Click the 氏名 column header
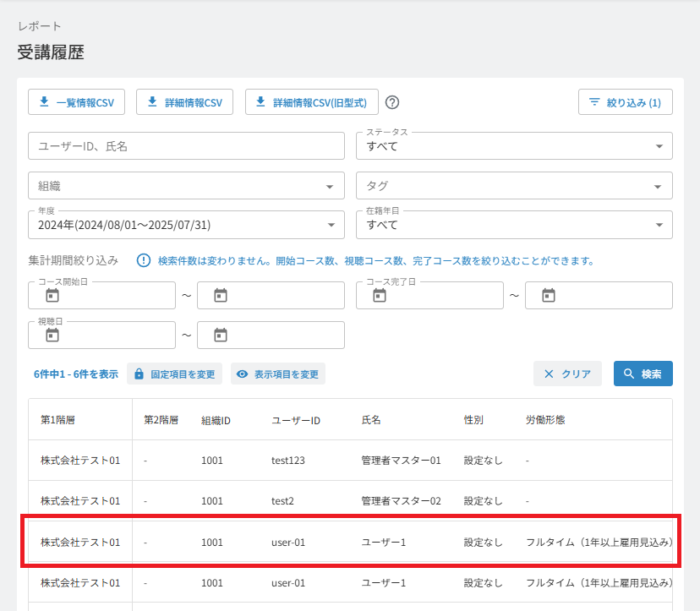Image resolution: width=700 pixels, height=611 pixels. click(371, 420)
